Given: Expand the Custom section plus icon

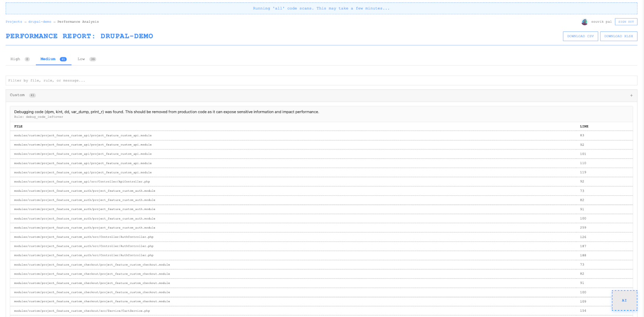Looking at the screenshot, I should (631, 95).
